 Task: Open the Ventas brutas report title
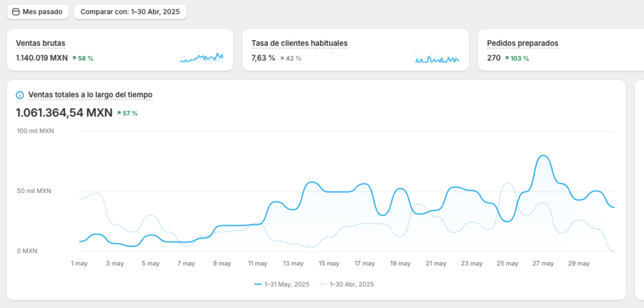point(40,43)
